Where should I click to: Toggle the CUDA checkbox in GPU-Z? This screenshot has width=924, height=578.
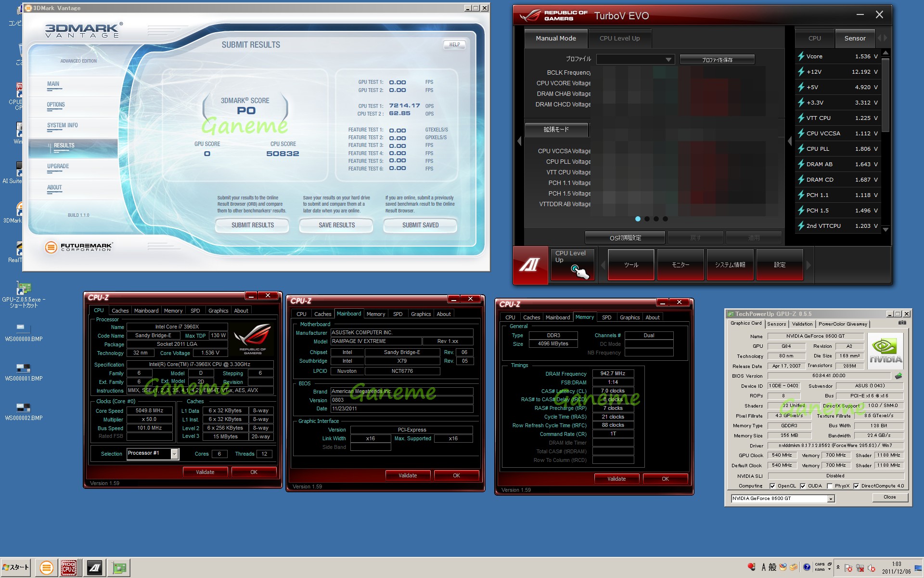click(x=803, y=486)
